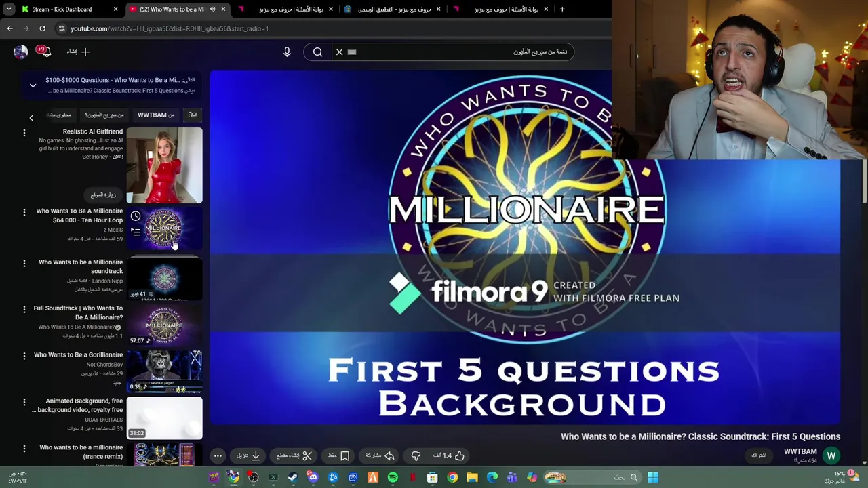The height and width of the screenshot is (488, 868).
Task: Open Google Chrome from the taskbar
Action: [x=452, y=478]
